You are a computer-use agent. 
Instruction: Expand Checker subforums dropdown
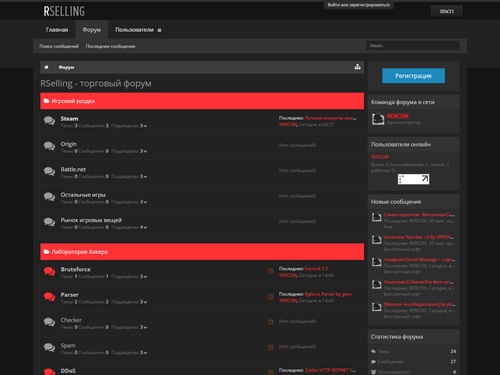[x=144, y=327]
